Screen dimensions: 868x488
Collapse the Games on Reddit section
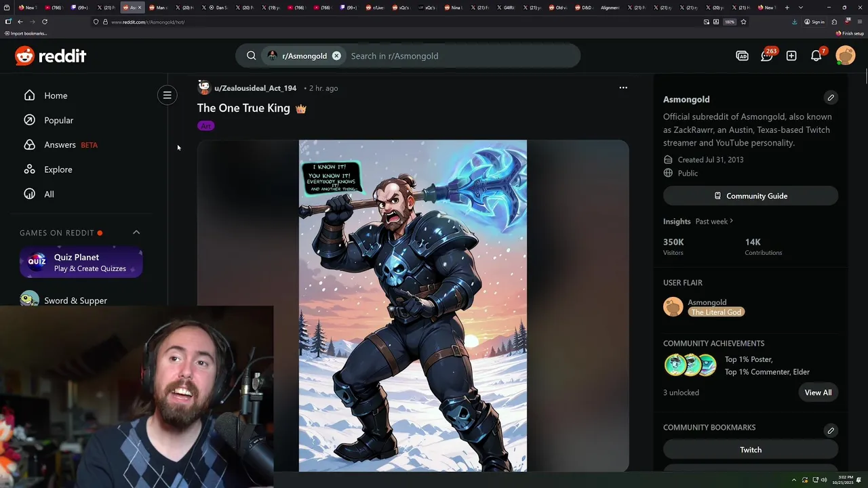pos(136,232)
